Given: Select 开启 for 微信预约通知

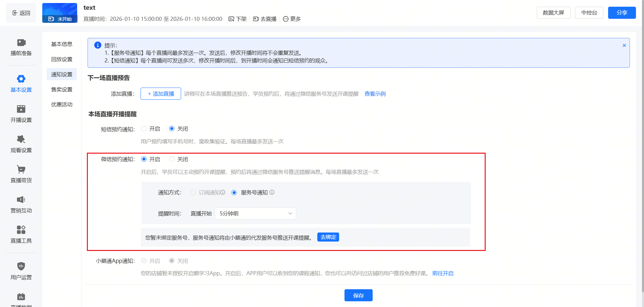Looking at the screenshot, I should click(x=144, y=159).
